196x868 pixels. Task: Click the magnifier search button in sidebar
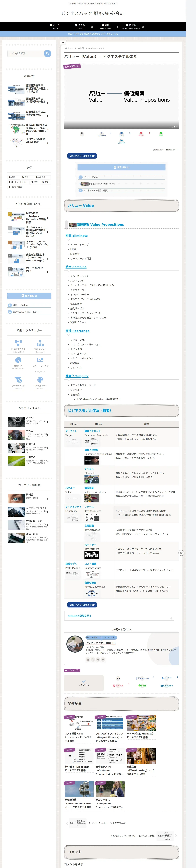pos(47,53)
